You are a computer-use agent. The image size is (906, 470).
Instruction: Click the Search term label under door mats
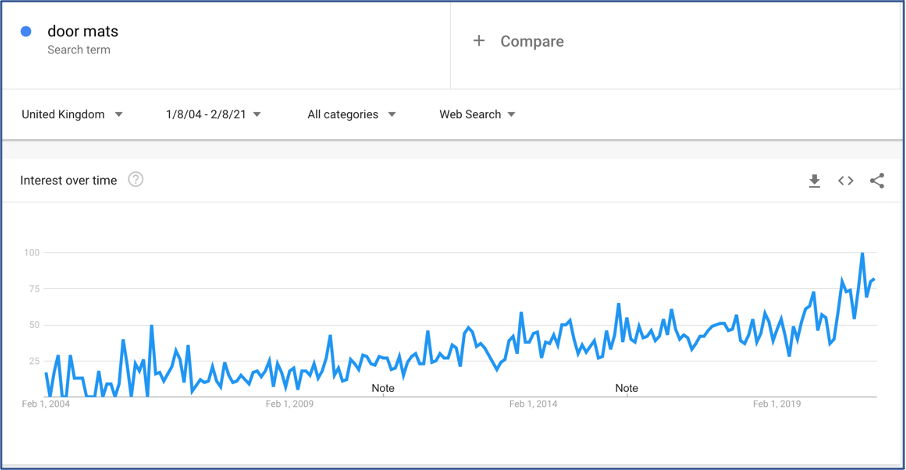(x=79, y=50)
